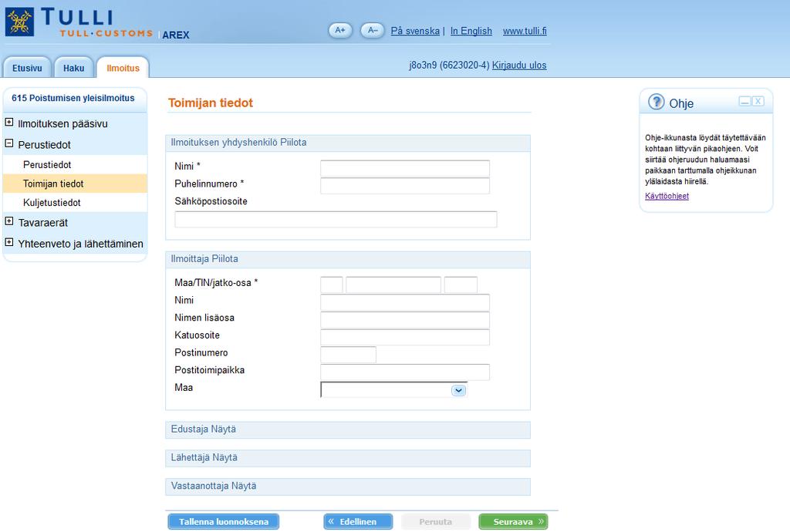Expand Ilmoituksen pääsivu tree node
Image resolution: width=790 pixels, height=532 pixels.
(x=9, y=123)
